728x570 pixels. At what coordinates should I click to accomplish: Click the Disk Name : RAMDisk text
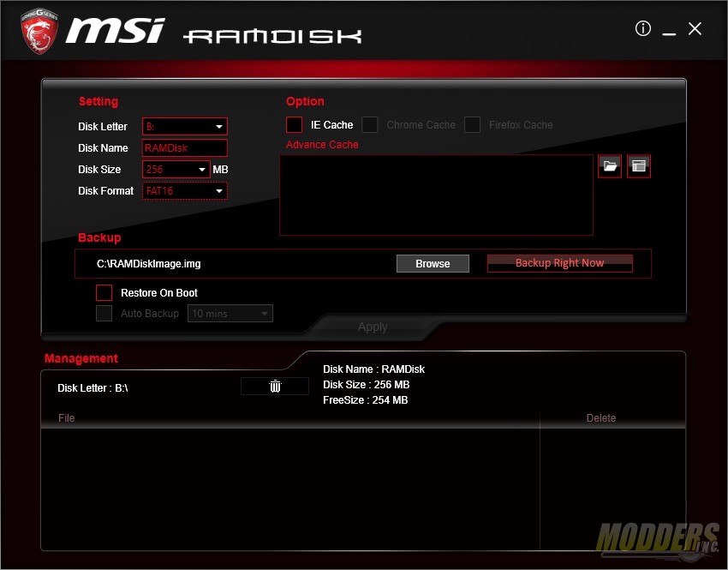click(373, 369)
